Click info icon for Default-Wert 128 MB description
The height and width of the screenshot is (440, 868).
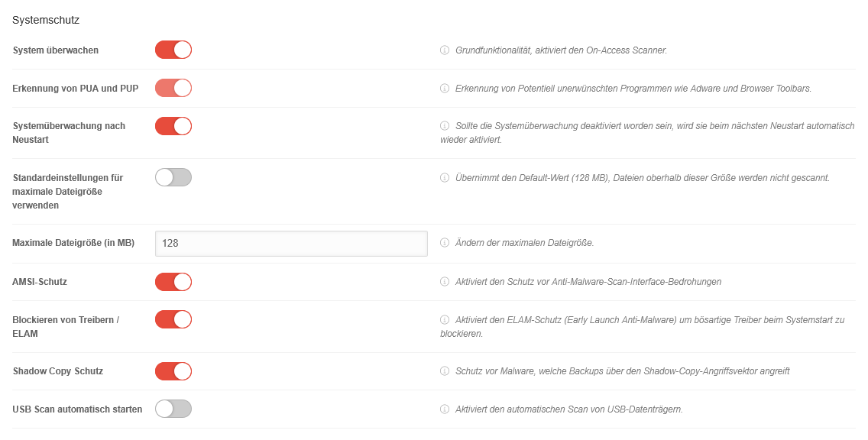pyautogui.click(x=445, y=178)
